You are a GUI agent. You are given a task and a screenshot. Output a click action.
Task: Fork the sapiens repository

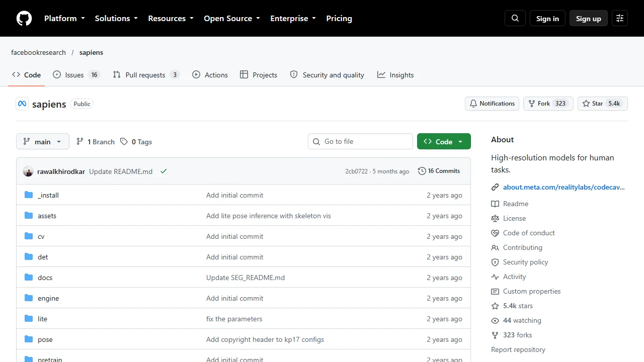tap(548, 104)
